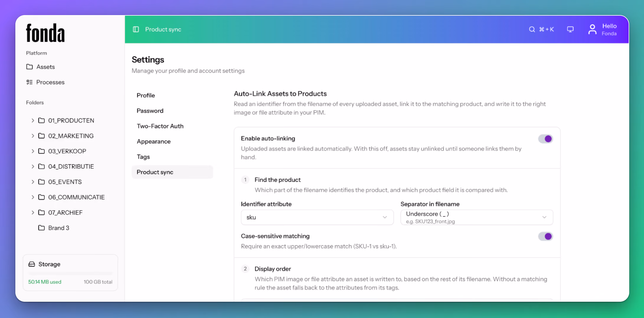Select the 02_MARKETING folder icon

42,136
